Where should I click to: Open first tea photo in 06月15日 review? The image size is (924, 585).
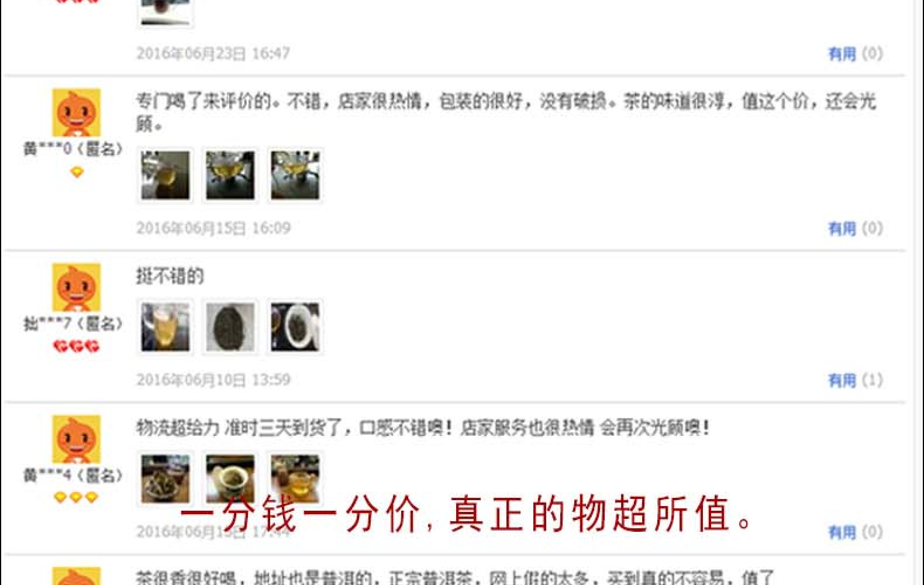166,175
